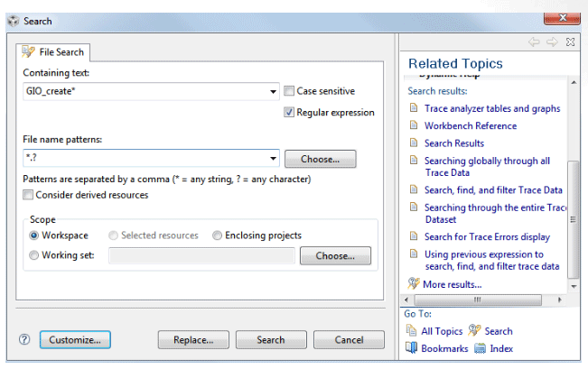Click the Bookmarks book icon

point(412,348)
